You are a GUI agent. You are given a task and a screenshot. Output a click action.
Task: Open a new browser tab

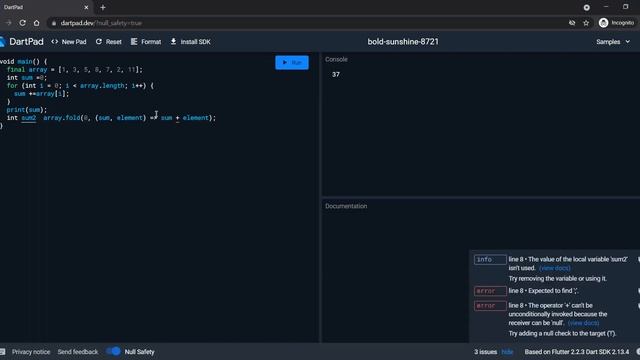tap(103, 7)
